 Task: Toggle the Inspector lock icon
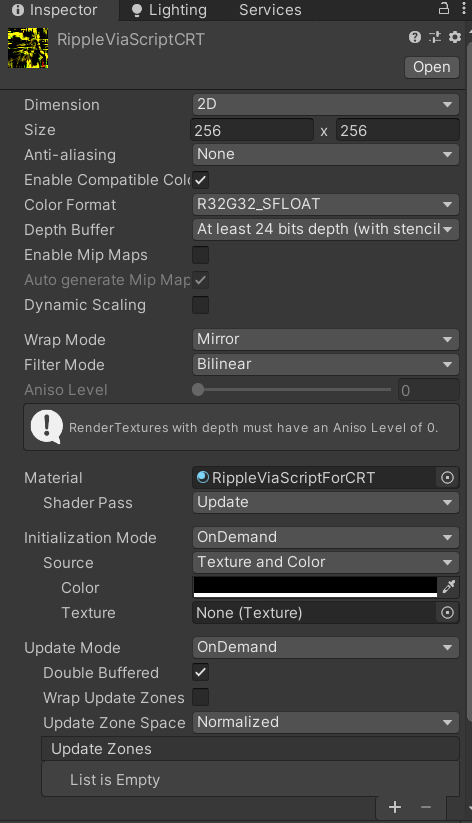pyautogui.click(x=444, y=8)
